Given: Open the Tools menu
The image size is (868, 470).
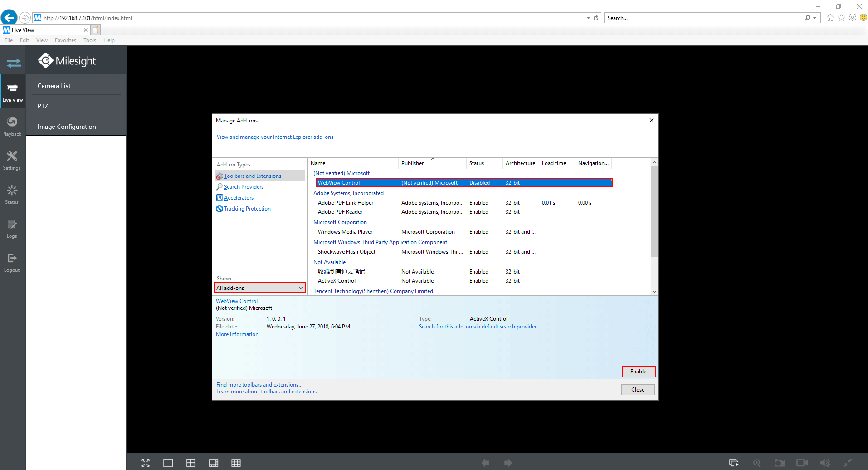Looking at the screenshot, I should coord(89,40).
